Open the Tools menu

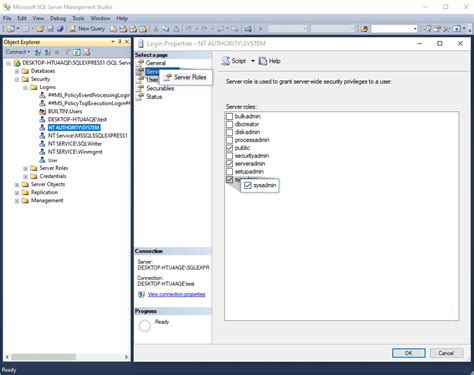[x=78, y=18]
